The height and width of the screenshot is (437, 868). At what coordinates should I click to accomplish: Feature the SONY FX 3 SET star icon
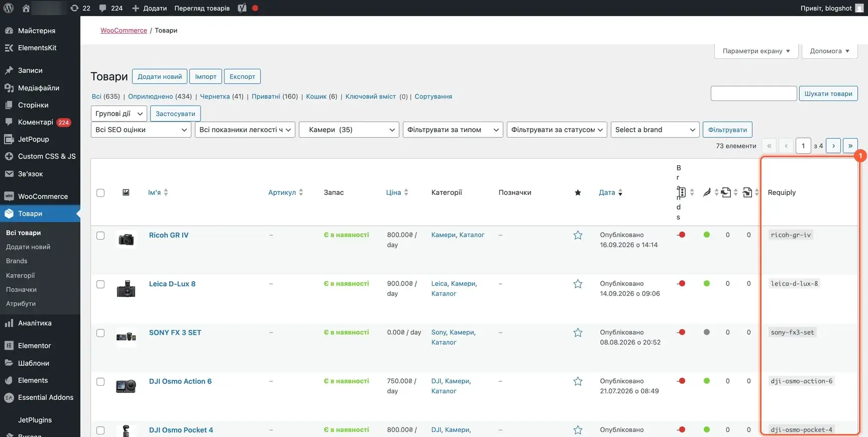(578, 333)
